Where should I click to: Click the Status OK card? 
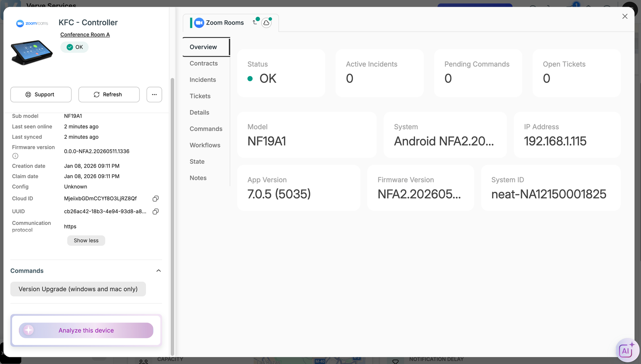[x=281, y=73]
